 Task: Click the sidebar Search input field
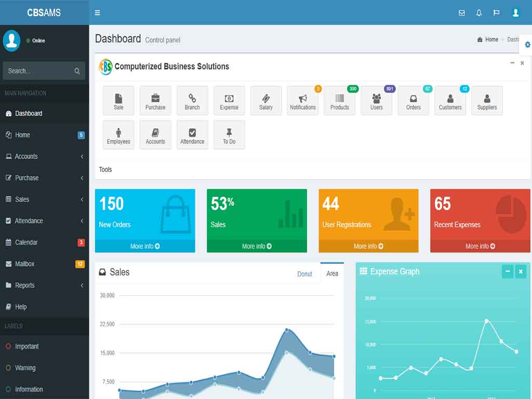pyautogui.click(x=38, y=71)
